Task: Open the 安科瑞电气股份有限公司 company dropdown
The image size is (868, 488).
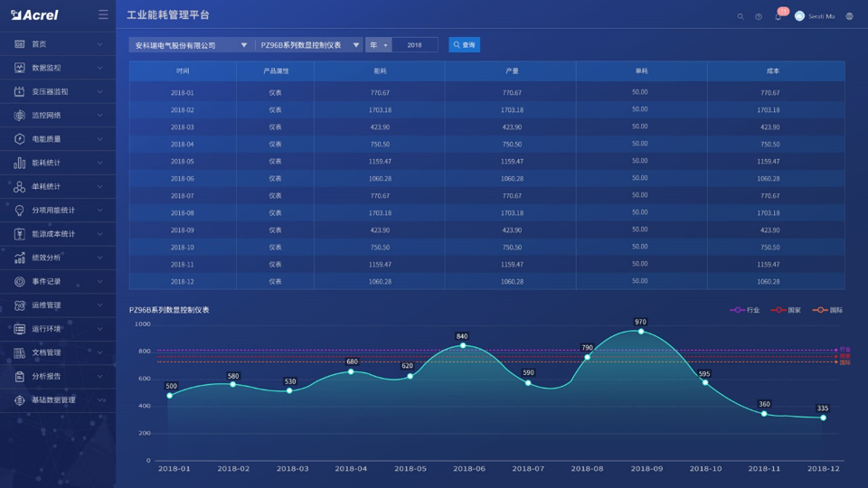Action: coord(191,45)
